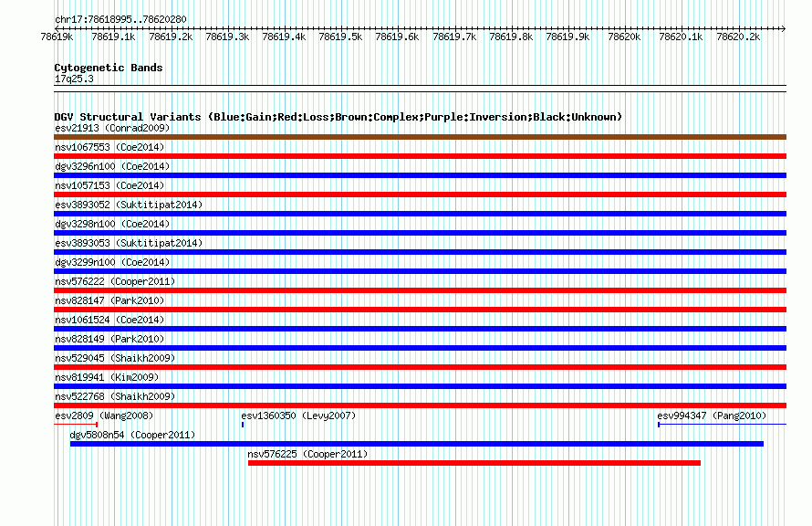The image size is (812, 526).
Task: Click the blue nsv1061524 gain bar
Action: (x=420, y=329)
